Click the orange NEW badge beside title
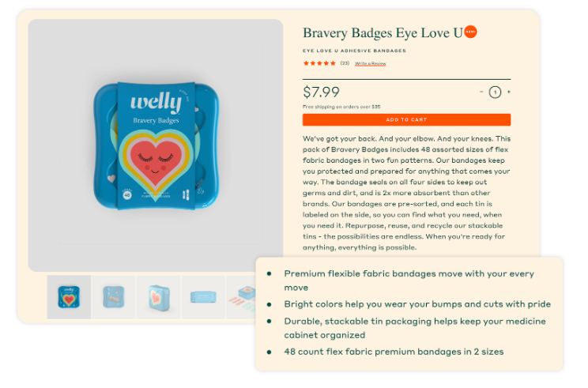Screen dimensions: 588x388 [470, 32]
